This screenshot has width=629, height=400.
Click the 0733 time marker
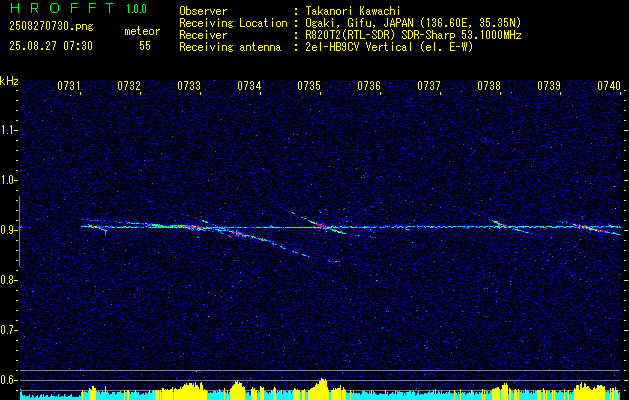pyautogui.click(x=189, y=86)
